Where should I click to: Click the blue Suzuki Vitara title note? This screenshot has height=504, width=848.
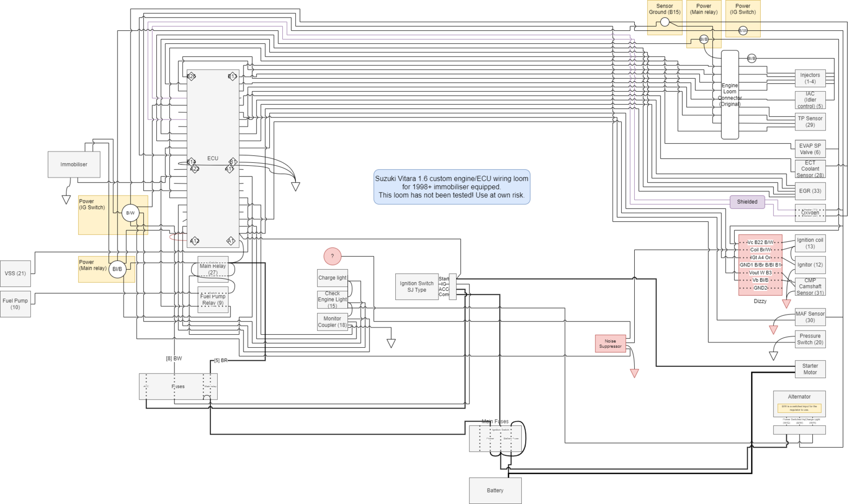tap(452, 187)
